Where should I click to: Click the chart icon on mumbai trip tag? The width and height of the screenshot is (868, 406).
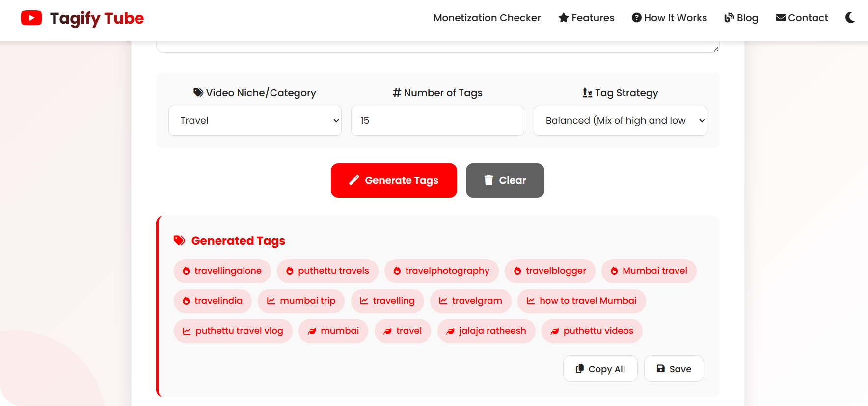271,301
